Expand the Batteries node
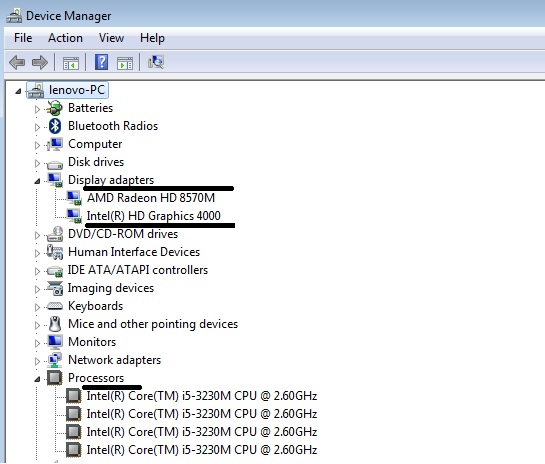 37,109
